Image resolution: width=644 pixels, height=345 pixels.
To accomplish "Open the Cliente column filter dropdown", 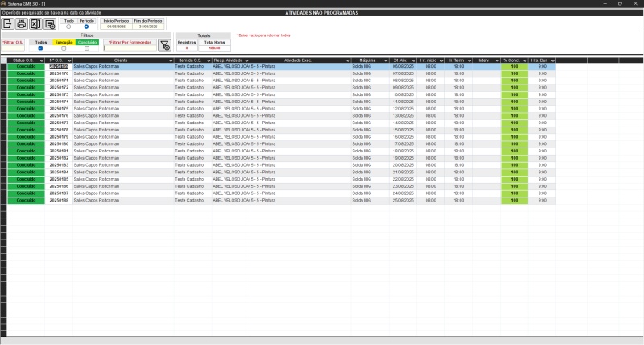I will pyautogui.click(x=170, y=60).
